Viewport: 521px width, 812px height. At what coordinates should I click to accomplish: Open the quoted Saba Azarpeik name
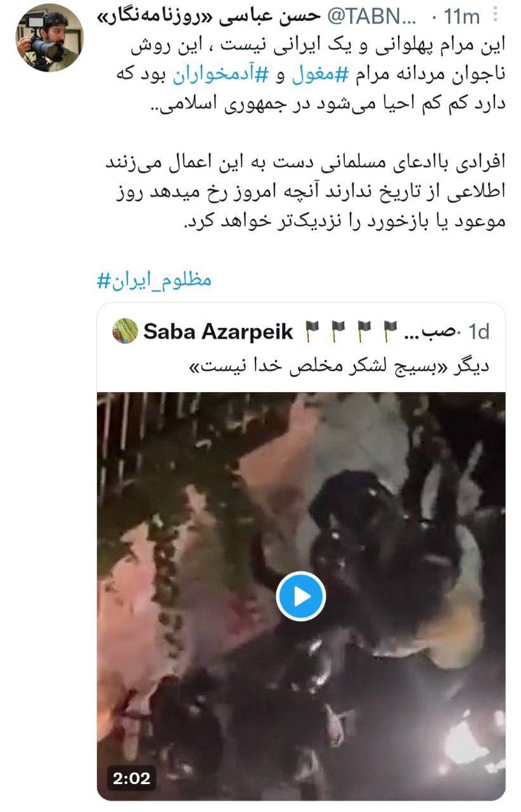pos(219,331)
